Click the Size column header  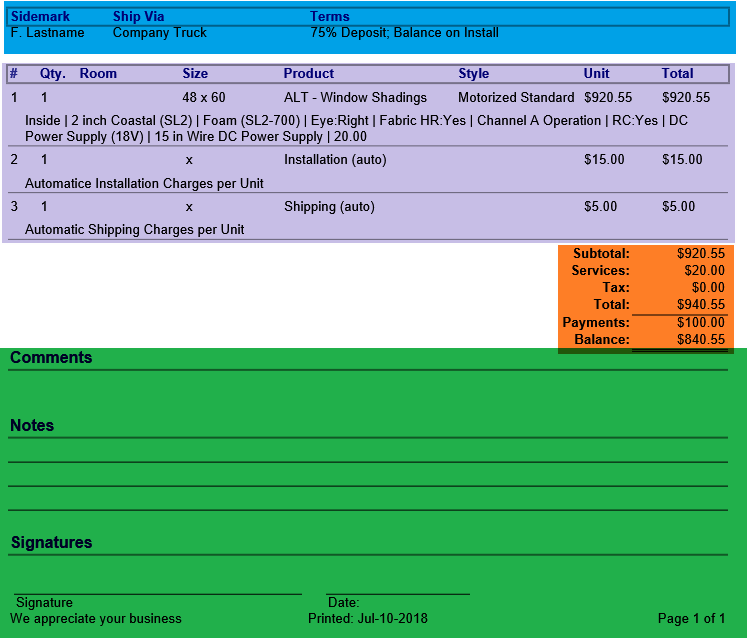click(x=195, y=73)
